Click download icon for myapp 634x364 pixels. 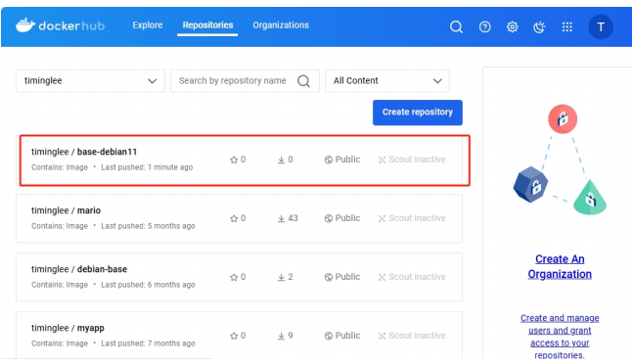[281, 336]
